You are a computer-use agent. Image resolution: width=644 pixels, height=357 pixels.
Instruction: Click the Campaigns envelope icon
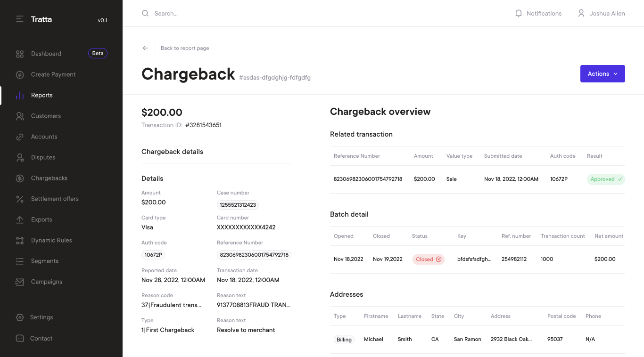pyautogui.click(x=20, y=282)
